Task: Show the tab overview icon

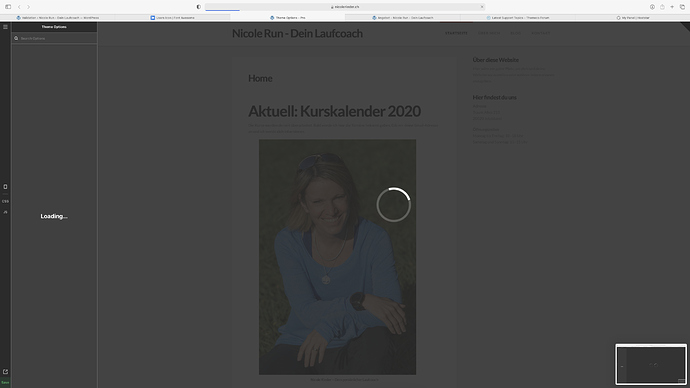Action: tap(683, 7)
